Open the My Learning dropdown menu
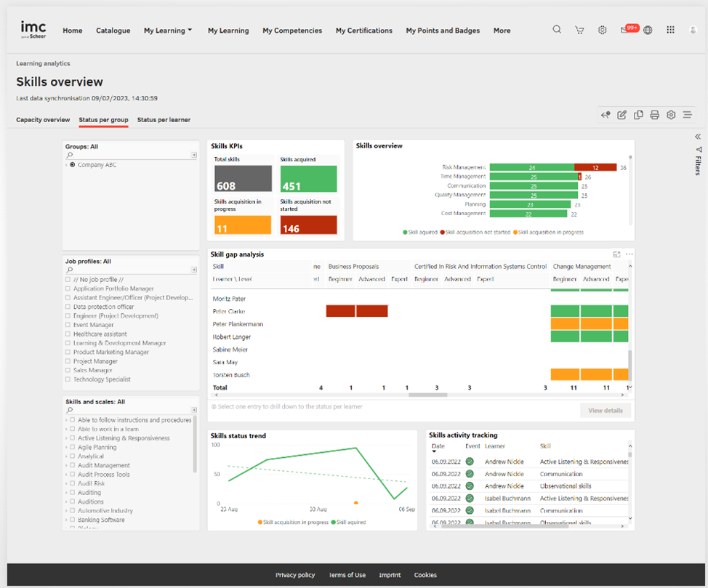Image resolution: width=708 pixels, height=588 pixels. coord(168,31)
